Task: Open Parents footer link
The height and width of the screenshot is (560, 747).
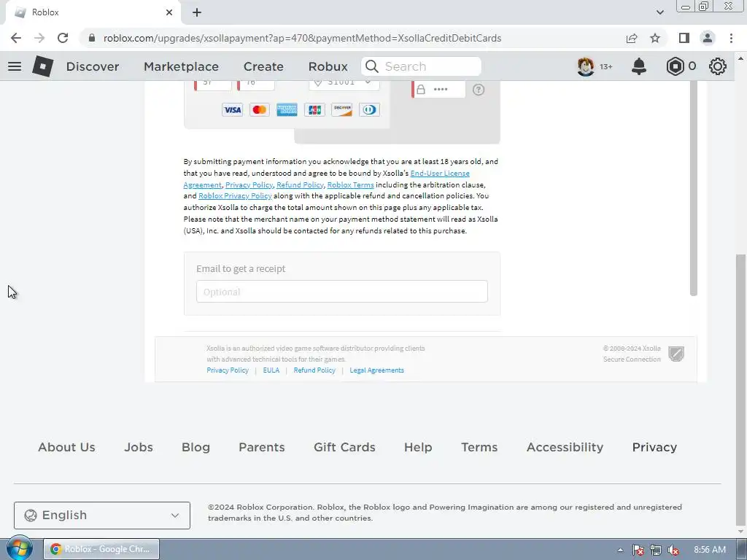Action: (262, 447)
